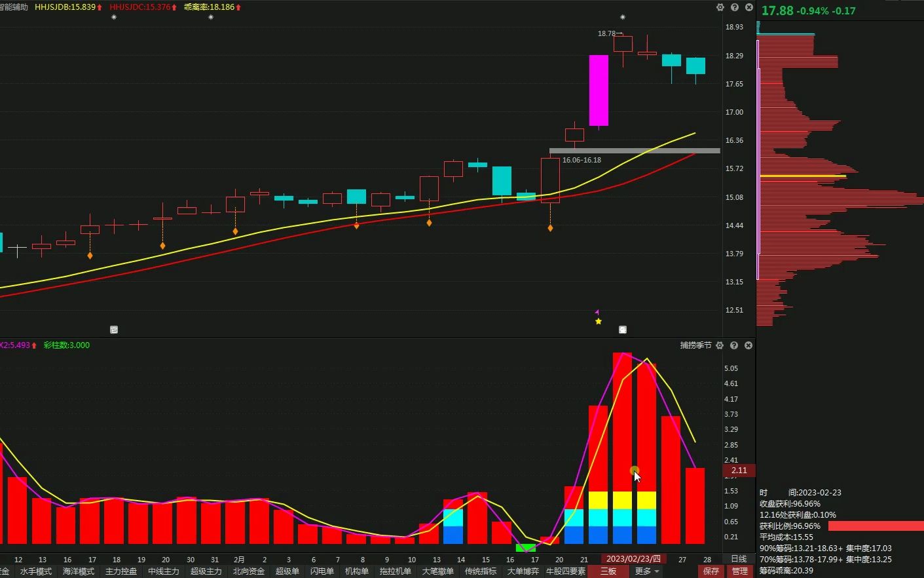Close the 捕捞季节 sub-indicator panel
The height and width of the screenshot is (578, 924).
click(x=748, y=345)
